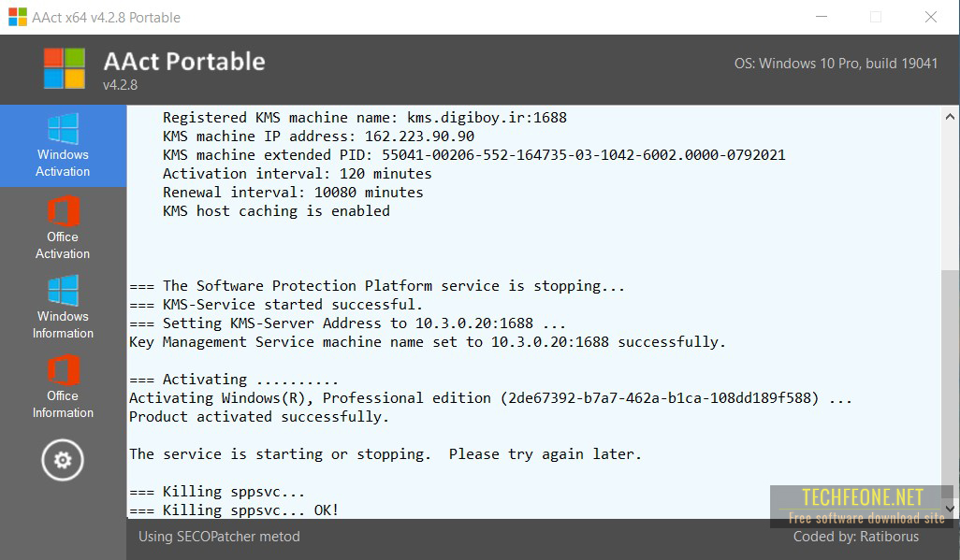Click the KMS machine IP address line
Viewport: 960px width, 560px height.
[x=318, y=136]
